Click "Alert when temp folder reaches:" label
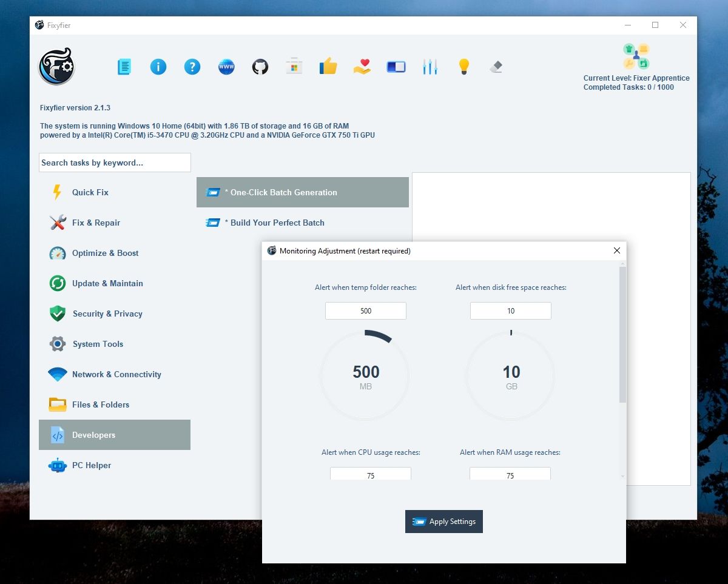 coord(366,287)
